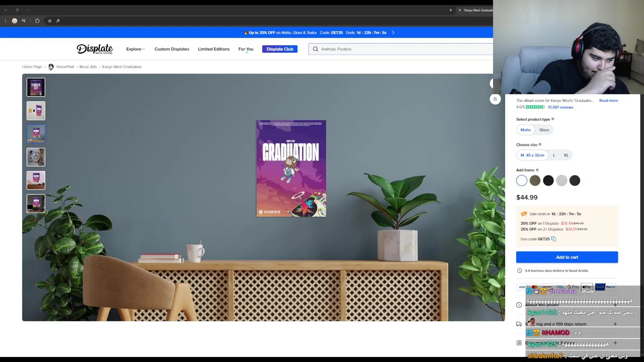Select the no-frame white swatch

[x=522, y=180]
